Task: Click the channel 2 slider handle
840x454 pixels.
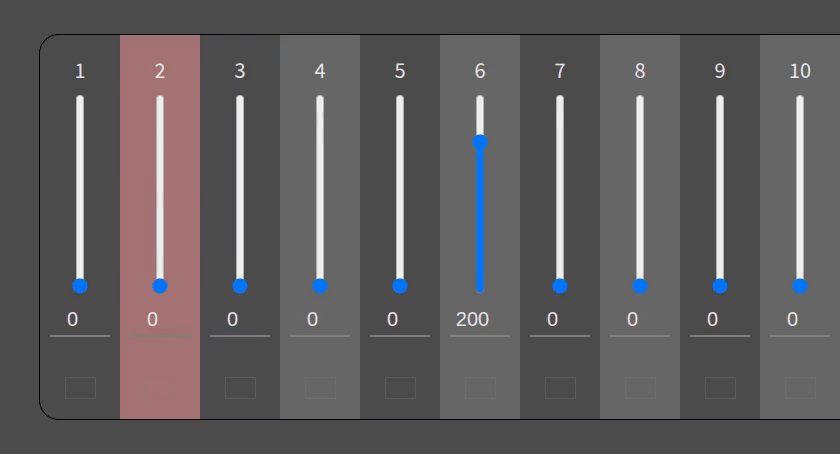Action: [x=160, y=286]
